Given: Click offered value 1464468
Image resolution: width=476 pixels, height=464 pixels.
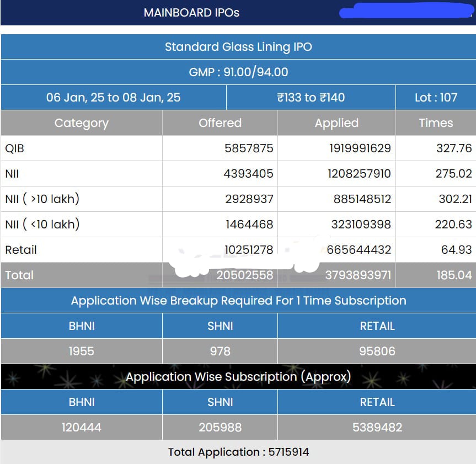Looking at the screenshot, I should [x=249, y=225].
